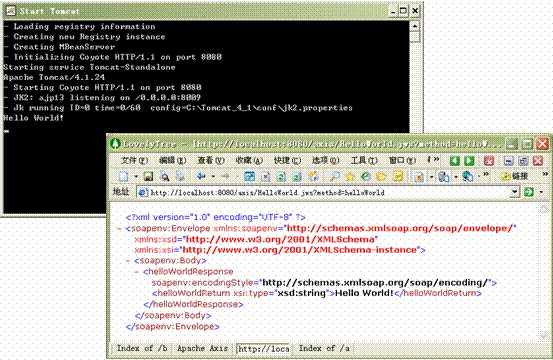
Task: Switch to the Index of /b tab
Action: (x=142, y=348)
